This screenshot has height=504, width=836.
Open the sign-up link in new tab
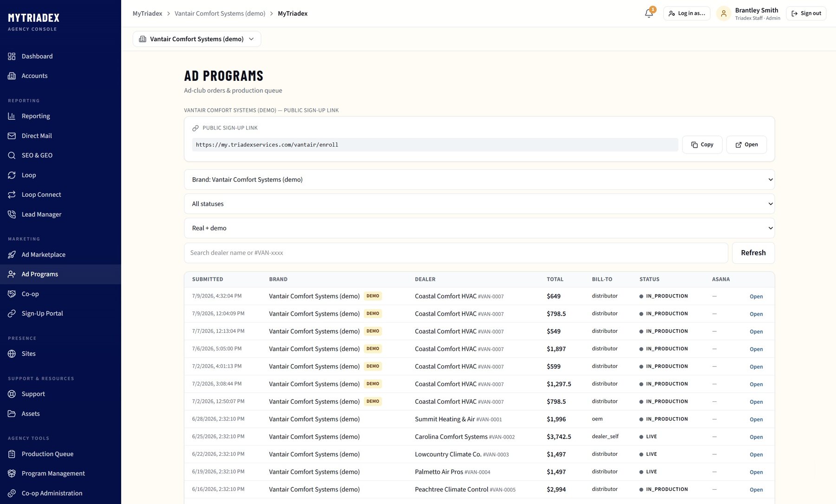coord(746,145)
